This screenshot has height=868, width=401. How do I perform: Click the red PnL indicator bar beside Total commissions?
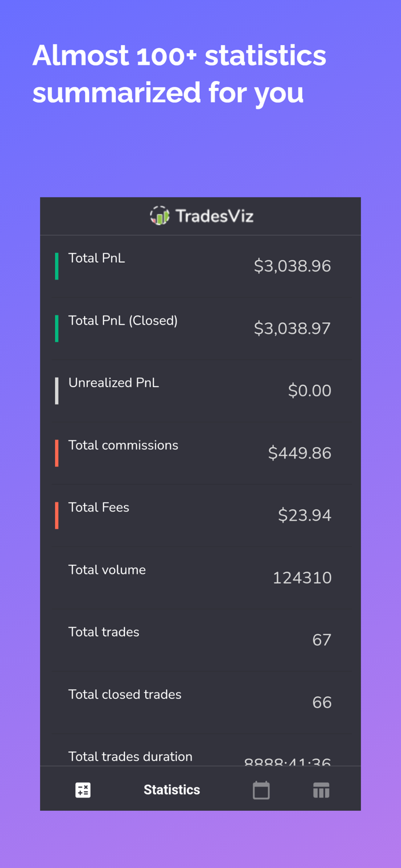pyautogui.click(x=57, y=453)
